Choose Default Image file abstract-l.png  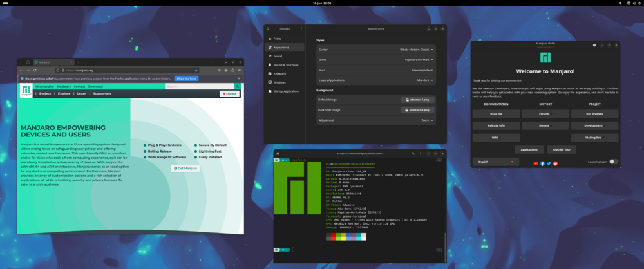pyautogui.click(x=417, y=100)
